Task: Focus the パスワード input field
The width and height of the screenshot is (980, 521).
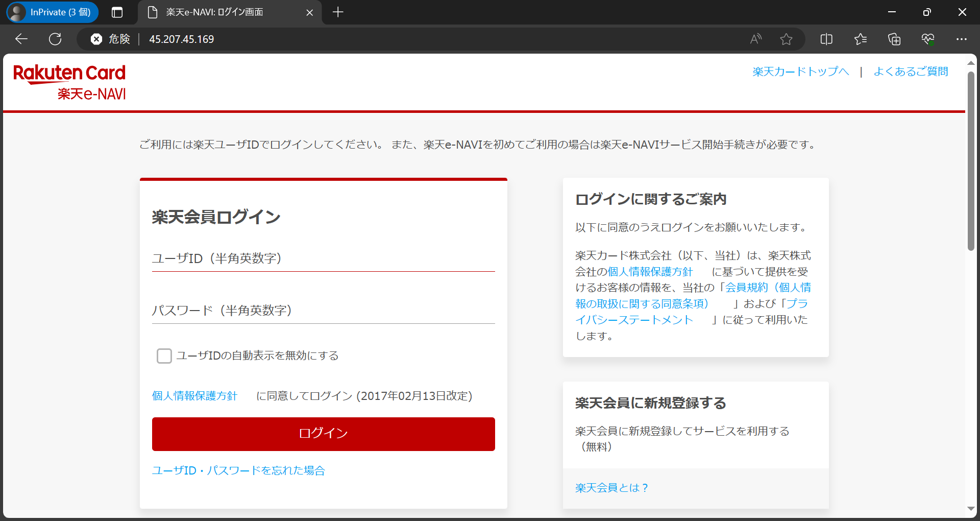Action: click(324, 311)
